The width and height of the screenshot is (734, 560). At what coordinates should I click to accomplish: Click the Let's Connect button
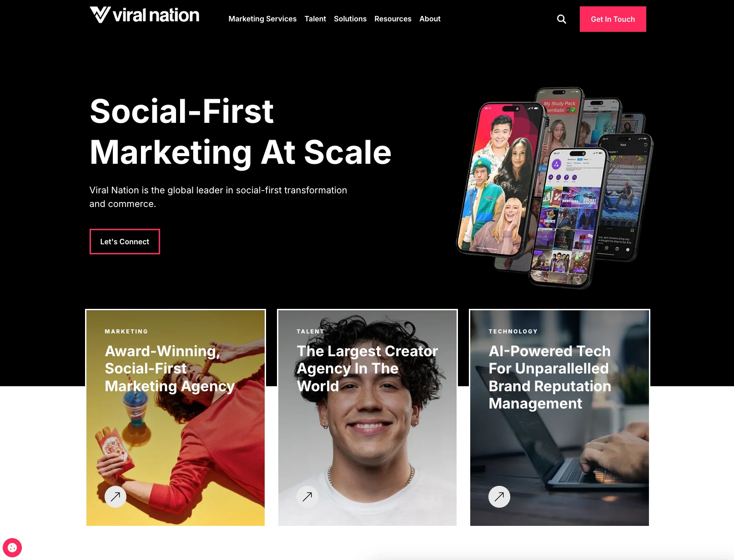point(125,242)
